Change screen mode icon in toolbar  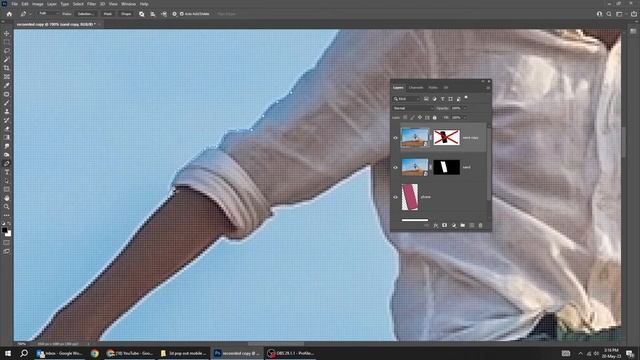point(7,251)
